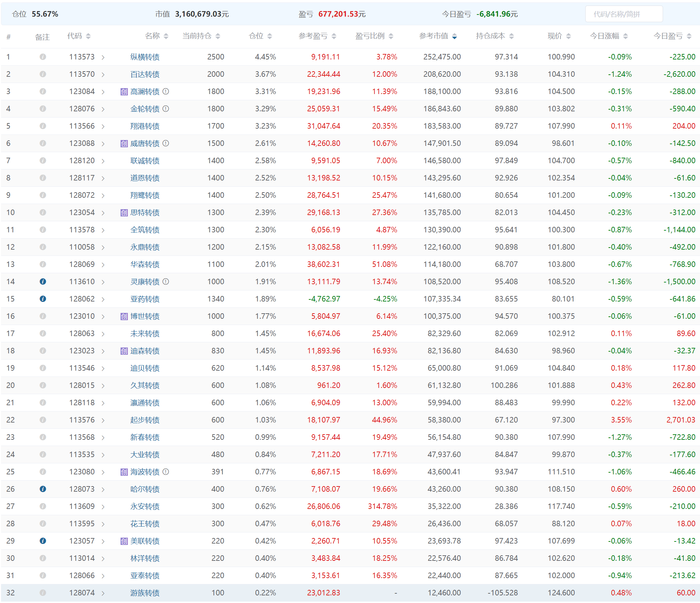Click the note icon for 美联转债 row
This screenshot has width=700, height=603.
tap(43, 541)
